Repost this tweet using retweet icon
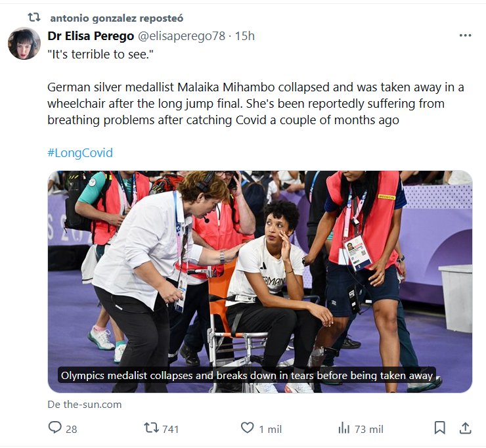The height and width of the screenshot is (448, 486). (151, 428)
